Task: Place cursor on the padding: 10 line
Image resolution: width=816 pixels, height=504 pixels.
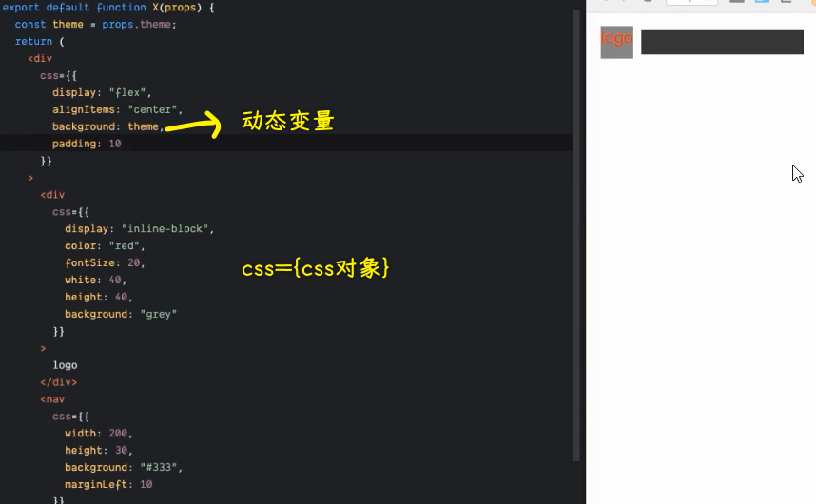Action: (87, 144)
